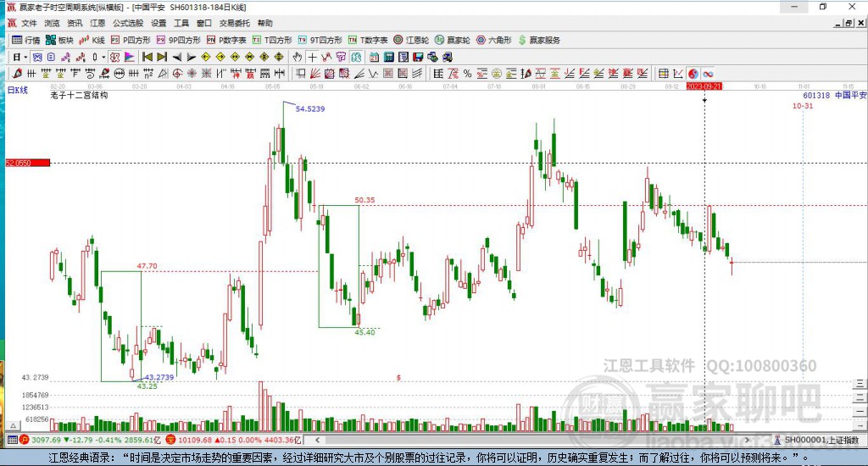
Task: Open the 工具 menu
Action: (181, 23)
